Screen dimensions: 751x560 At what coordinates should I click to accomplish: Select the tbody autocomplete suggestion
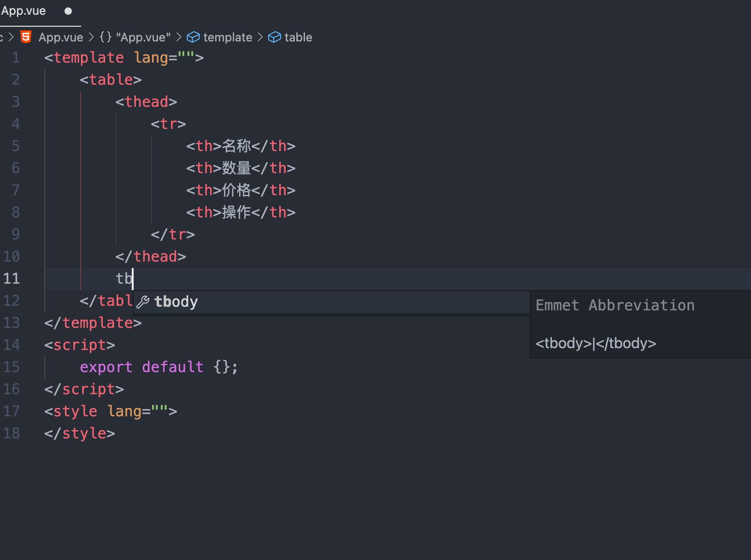[176, 302]
